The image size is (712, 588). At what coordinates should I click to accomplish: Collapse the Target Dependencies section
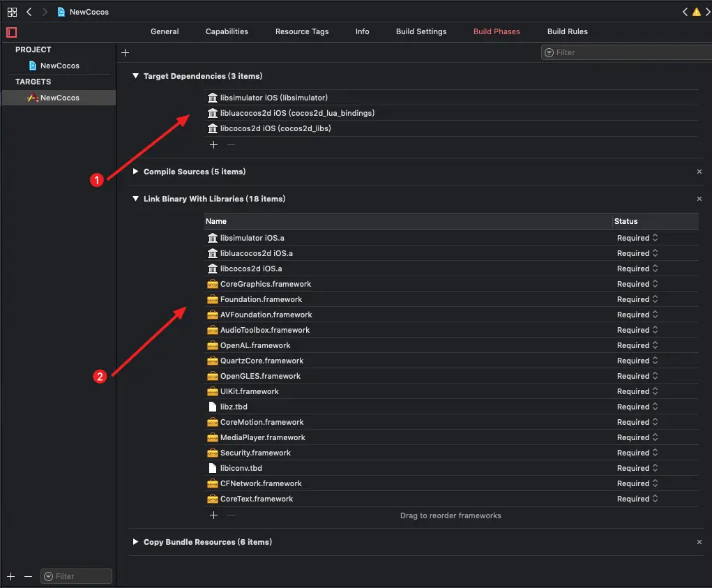(x=136, y=76)
